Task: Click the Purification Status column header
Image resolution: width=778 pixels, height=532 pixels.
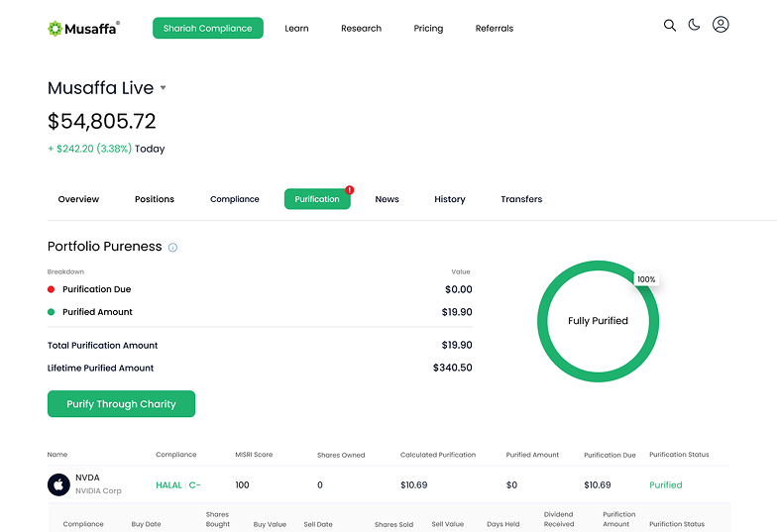Action: tap(679, 454)
